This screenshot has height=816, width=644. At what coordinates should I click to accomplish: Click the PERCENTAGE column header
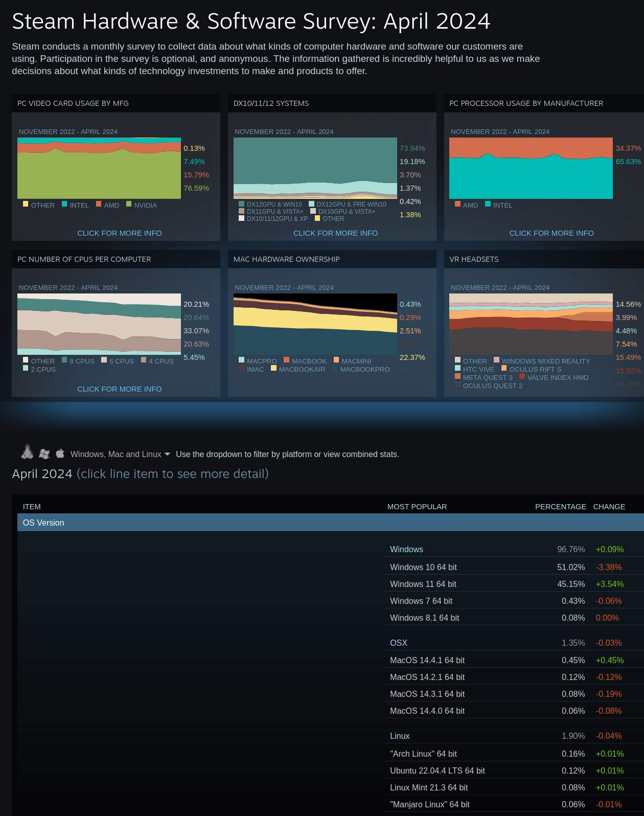coord(561,507)
